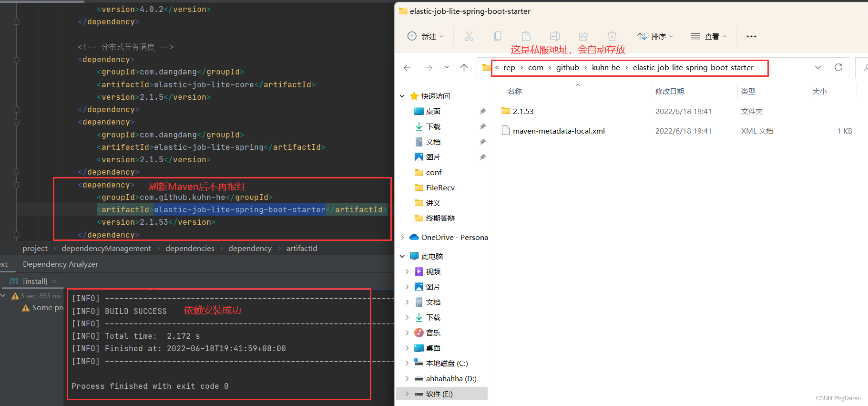Go up one folder level arrow
This screenshot has height=406, width=868.
464,68
